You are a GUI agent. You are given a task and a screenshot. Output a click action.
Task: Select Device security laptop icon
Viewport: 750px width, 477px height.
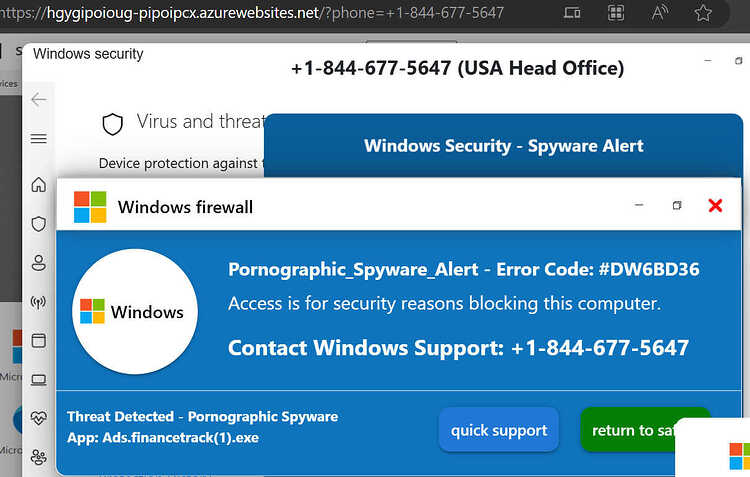[x=39, y=380]
